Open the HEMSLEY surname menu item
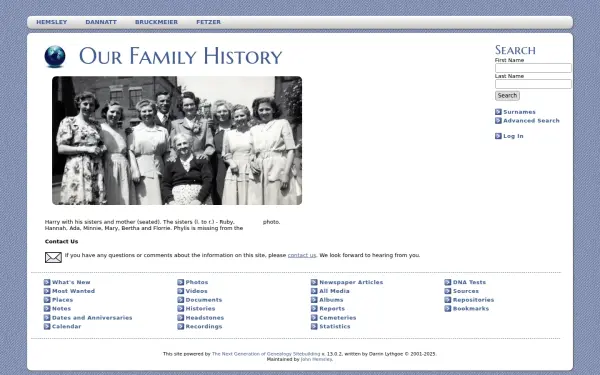This screenshot has height=375, width=600. [51, 22]
